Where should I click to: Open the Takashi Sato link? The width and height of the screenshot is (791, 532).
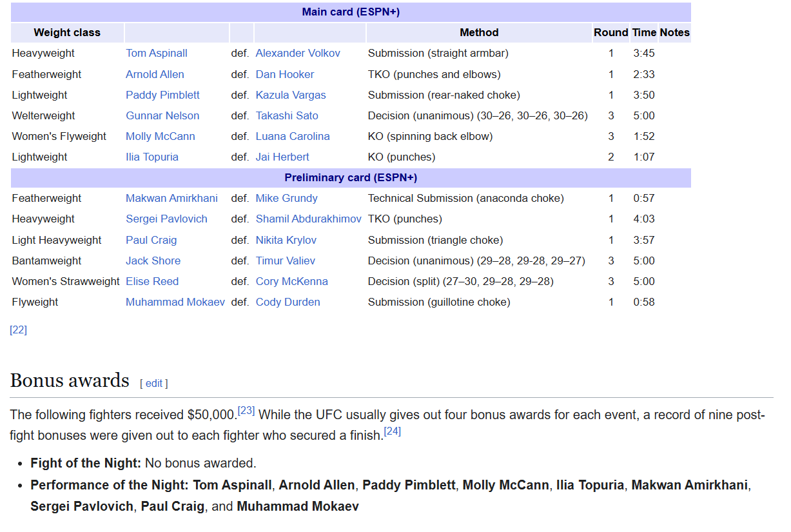287,115
